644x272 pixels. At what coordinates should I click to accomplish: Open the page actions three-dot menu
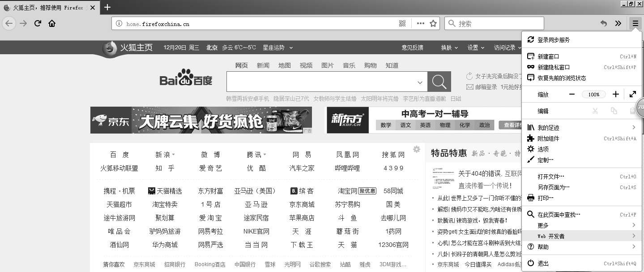(420, 23)
